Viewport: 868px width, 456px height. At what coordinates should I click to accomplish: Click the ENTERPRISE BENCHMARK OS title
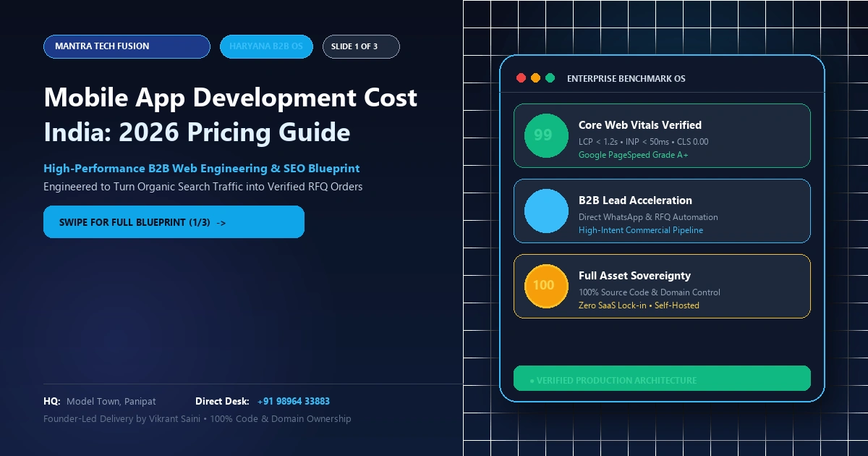(x=626, y=79)
